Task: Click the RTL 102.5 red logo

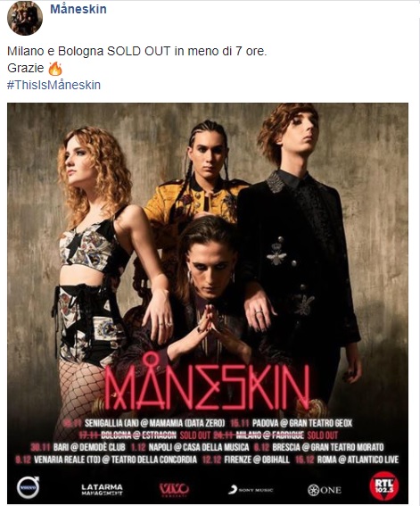Action: coord(384,486)
